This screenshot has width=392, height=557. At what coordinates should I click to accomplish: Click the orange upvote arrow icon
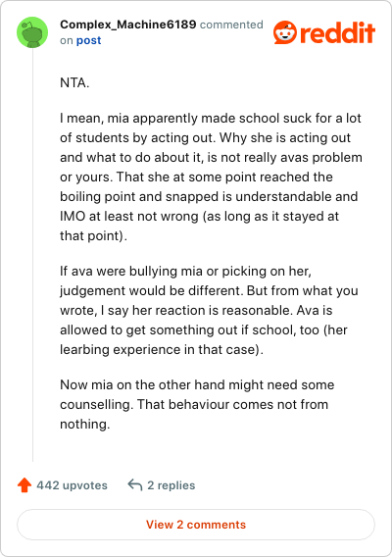coord(24,484)
